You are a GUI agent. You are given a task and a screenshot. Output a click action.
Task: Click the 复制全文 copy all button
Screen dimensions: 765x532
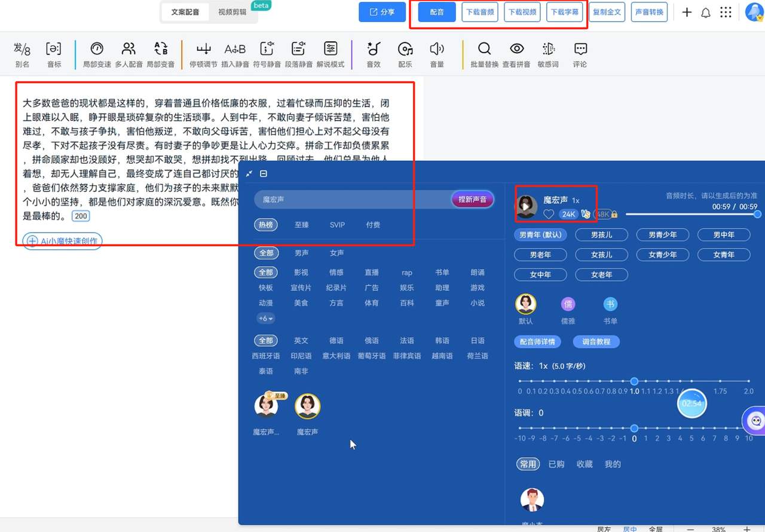tap(607, 12)
